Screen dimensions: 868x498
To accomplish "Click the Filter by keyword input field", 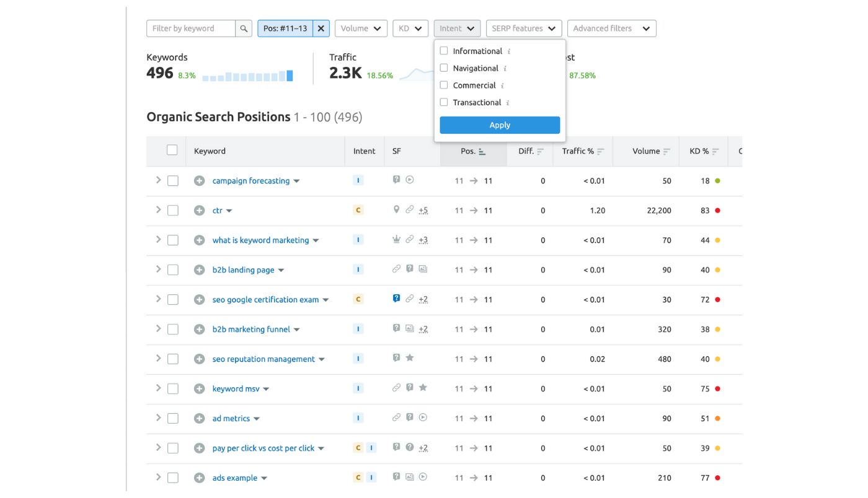I will [191, 28].
